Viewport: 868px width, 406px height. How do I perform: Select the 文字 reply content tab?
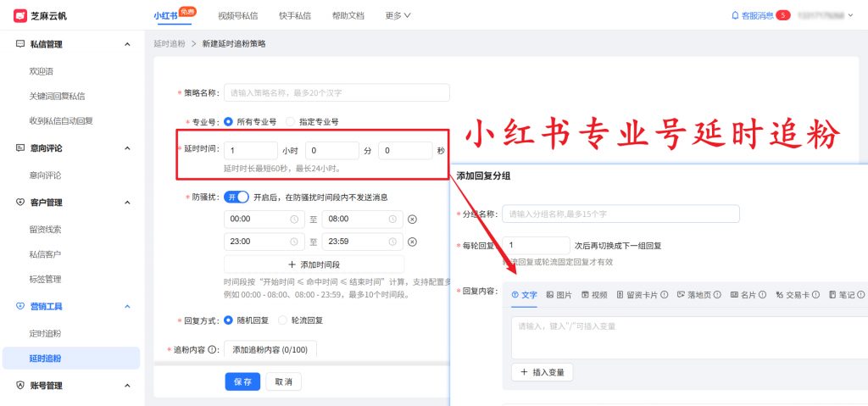pos(524,295)
